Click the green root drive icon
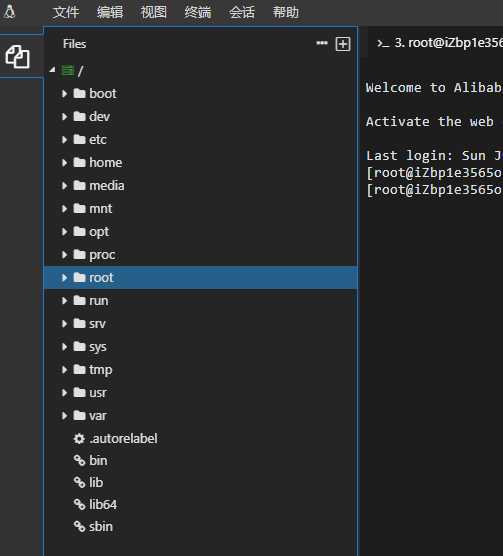This screenshot has width=503, height=556. [x=67, y=70]
